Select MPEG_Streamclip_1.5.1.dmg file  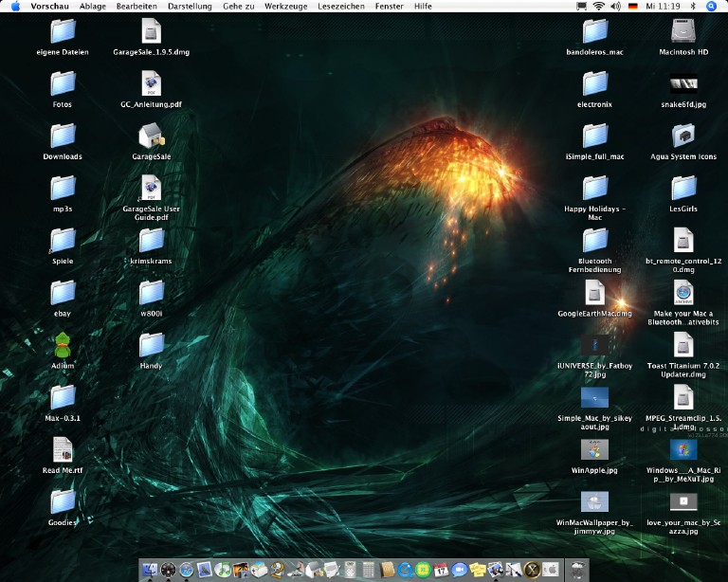click(x=682, y=398)
